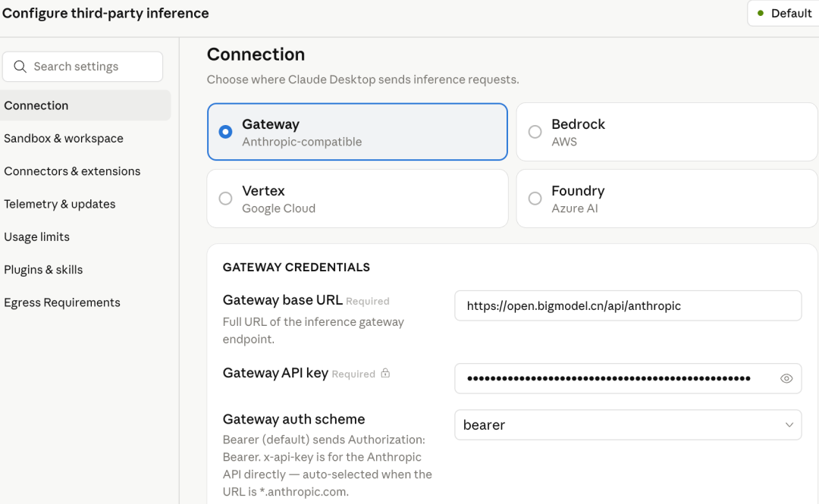
Task: Click the search magnifier icon
Action: point(20,67)
